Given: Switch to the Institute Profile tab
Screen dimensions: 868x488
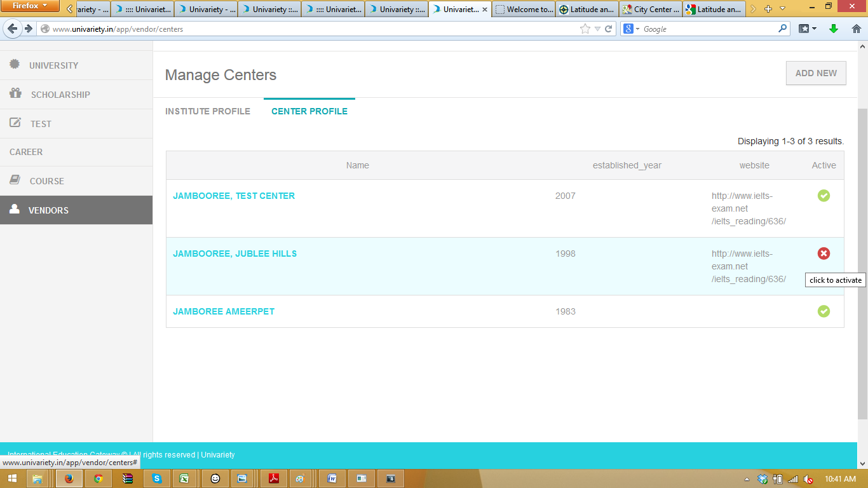Looking at the screenshot, I should [x=208, y=111].
